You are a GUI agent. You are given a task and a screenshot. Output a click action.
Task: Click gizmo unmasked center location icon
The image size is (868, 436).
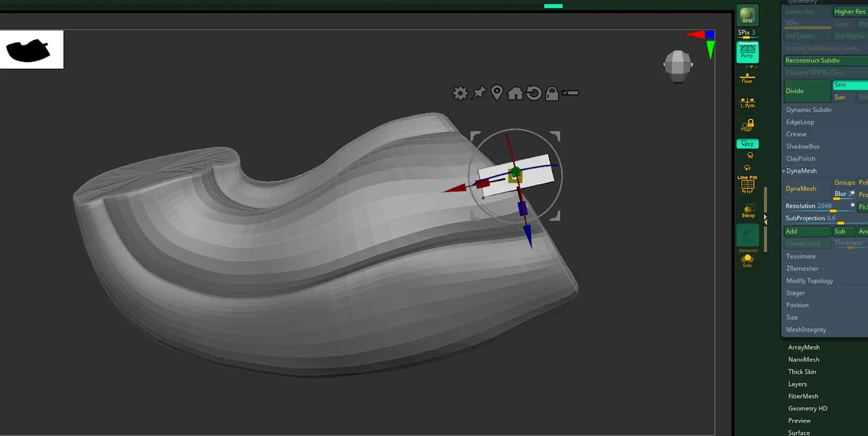(497, 93)
